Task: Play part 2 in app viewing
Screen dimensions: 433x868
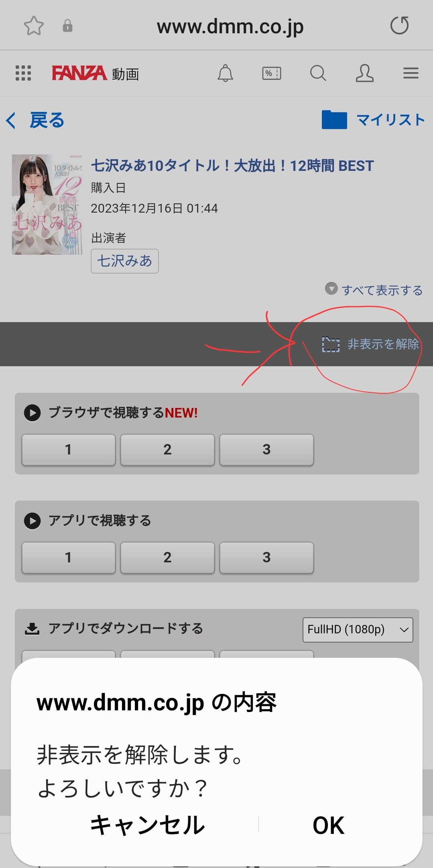Action: tap(167, 558)
